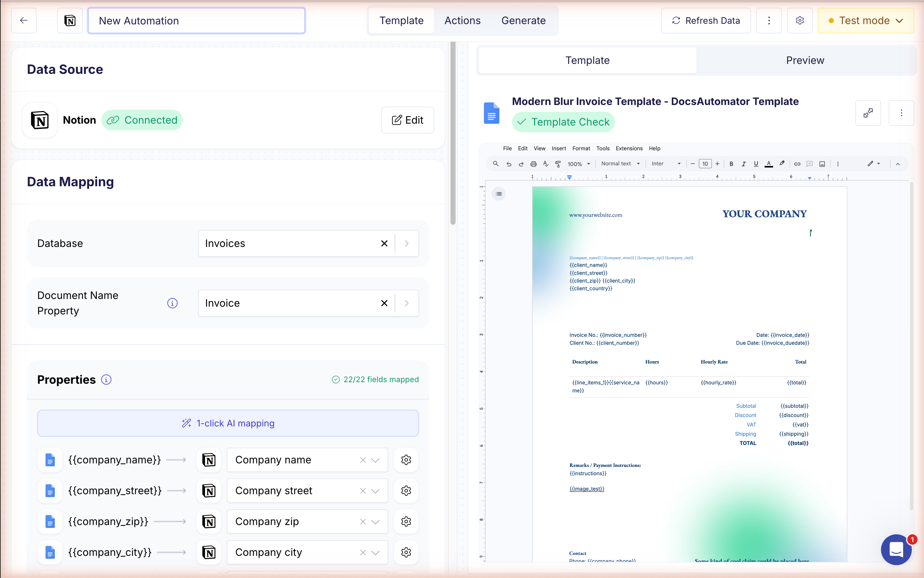Click the spell check icon in Docs toolbar

click(546, 164)
